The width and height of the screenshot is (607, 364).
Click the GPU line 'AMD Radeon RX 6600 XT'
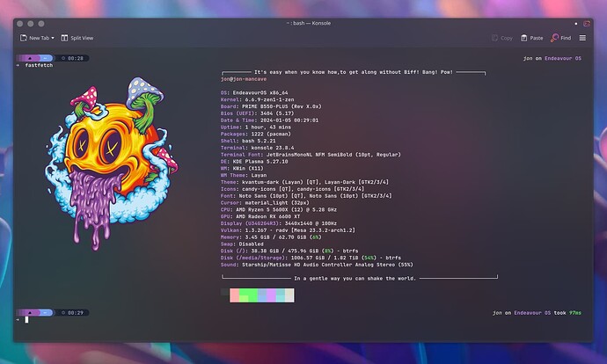[260, 216]
